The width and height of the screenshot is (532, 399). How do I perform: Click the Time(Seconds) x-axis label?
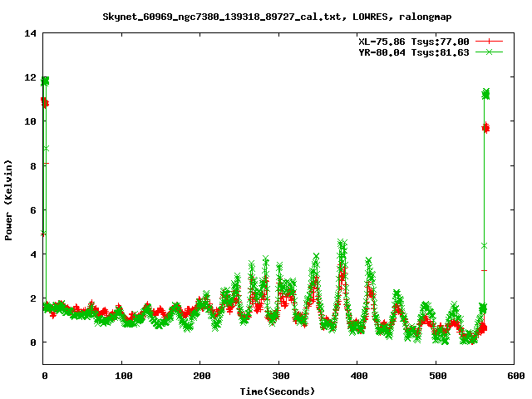(278, 391)
